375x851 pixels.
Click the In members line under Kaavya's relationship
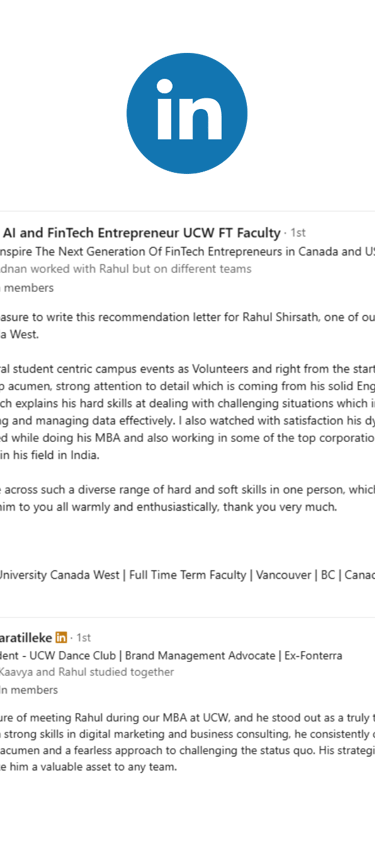click(x=29, y=690)
